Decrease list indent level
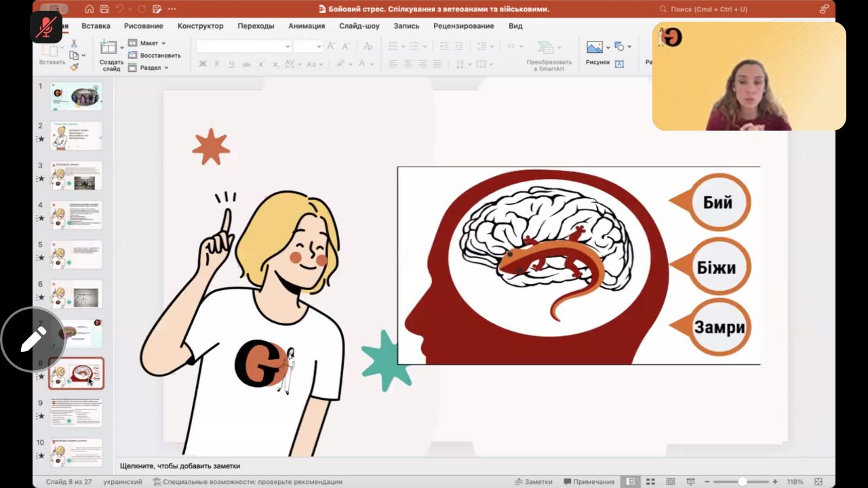 pos(444,46)
